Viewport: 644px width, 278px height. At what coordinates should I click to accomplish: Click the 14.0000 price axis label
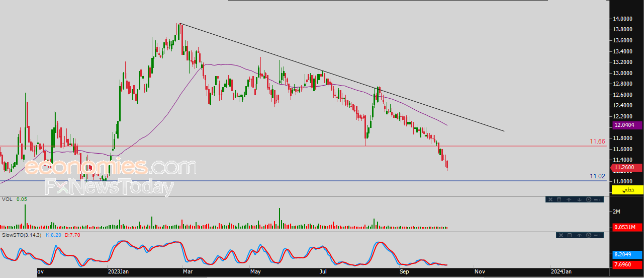coord(622,19)
